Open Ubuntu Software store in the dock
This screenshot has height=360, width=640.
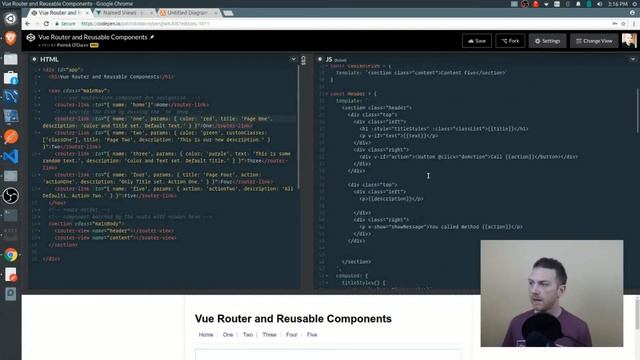click(11, 78)
